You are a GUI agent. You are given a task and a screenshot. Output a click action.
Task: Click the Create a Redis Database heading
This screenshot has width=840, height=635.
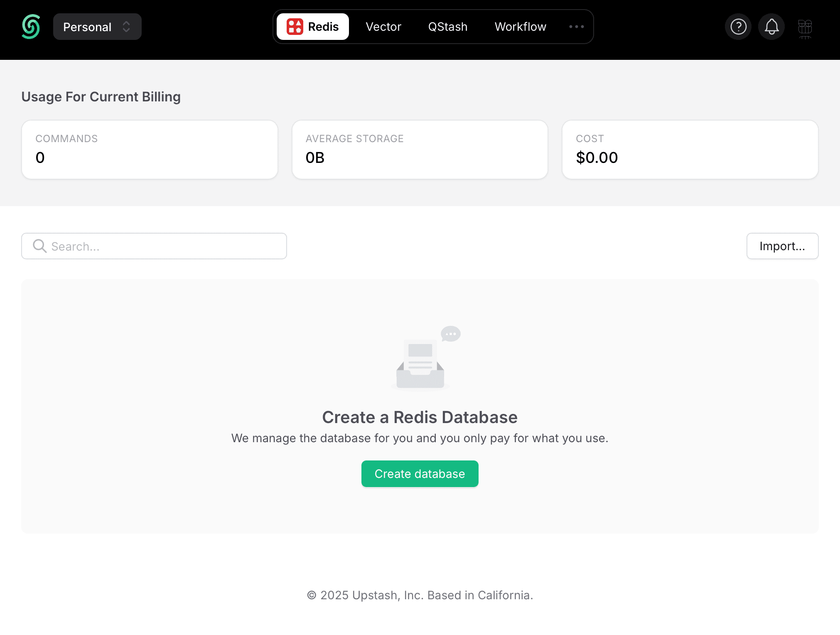tap(420, 417)
